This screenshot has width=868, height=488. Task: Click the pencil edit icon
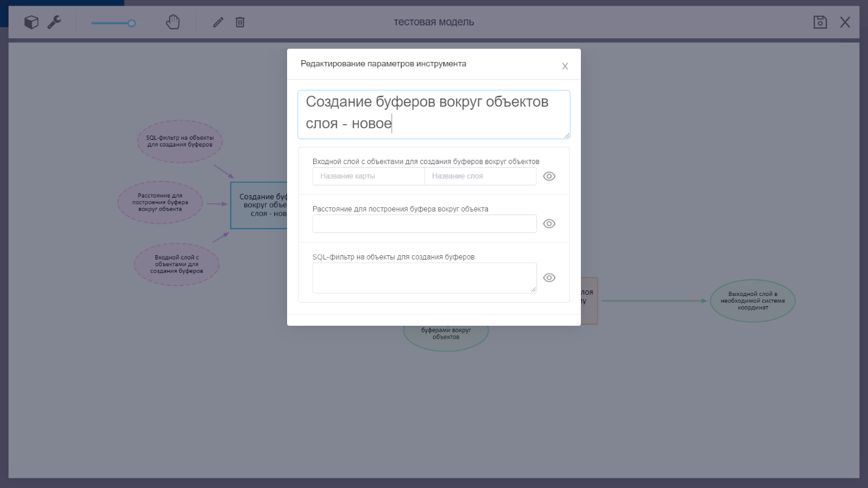218,22
